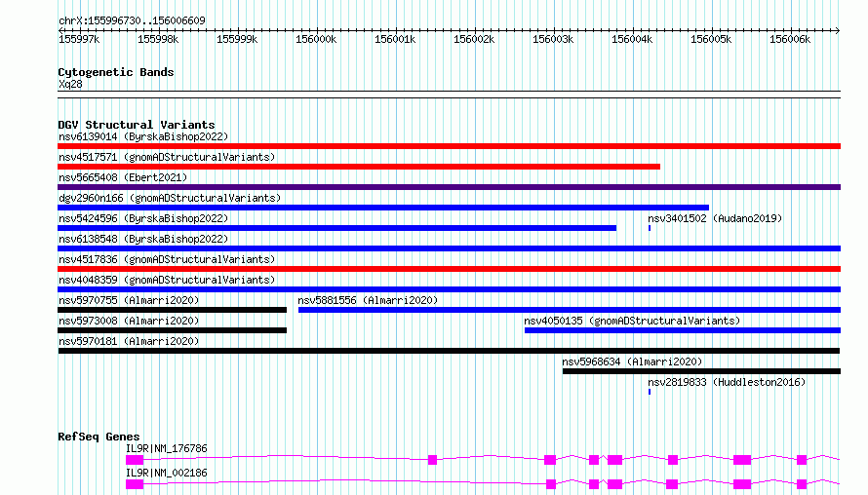Click the RefSeq Genes track title

pyautogui.click(x=99, y=437)
